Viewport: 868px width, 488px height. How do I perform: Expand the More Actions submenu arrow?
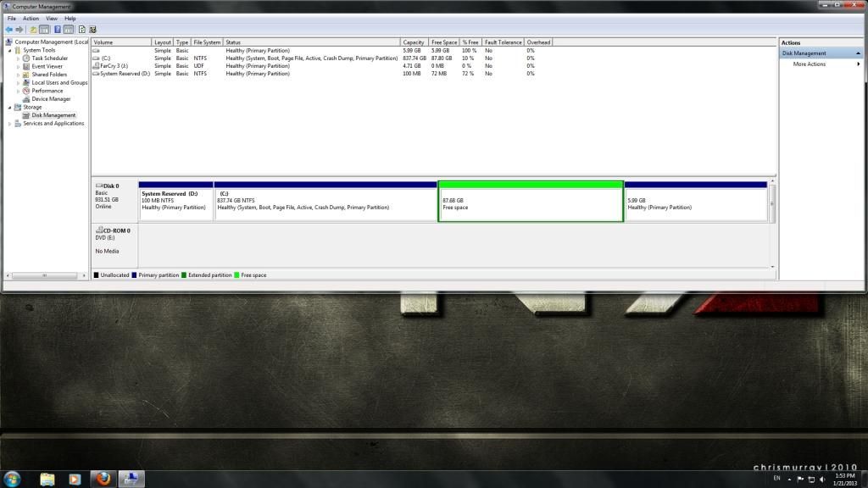coord(858,64)
